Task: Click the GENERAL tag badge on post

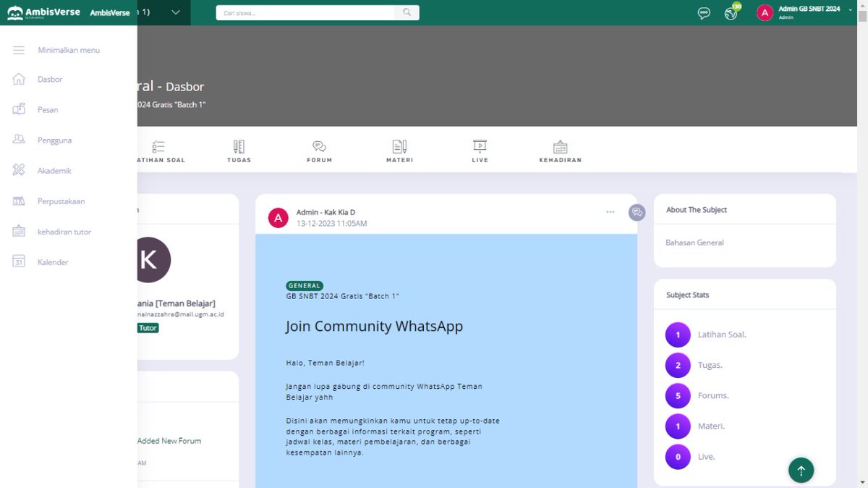Action: click(305, 286)
